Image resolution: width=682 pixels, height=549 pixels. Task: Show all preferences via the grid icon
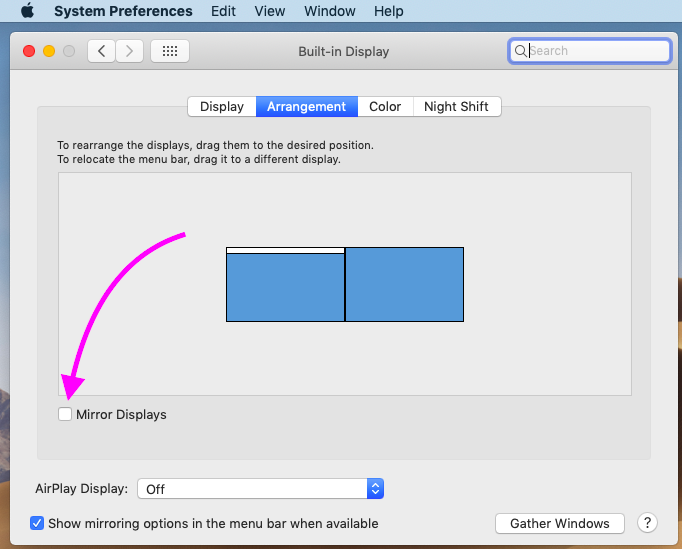tap(170, 51)
